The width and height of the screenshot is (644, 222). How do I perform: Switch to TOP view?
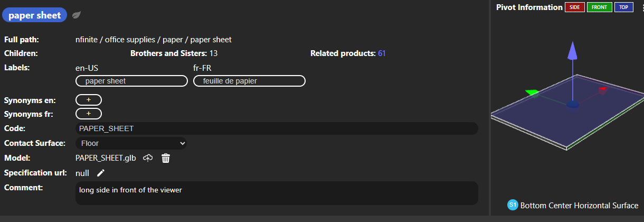pyautogui.click(x=623, y=7)
